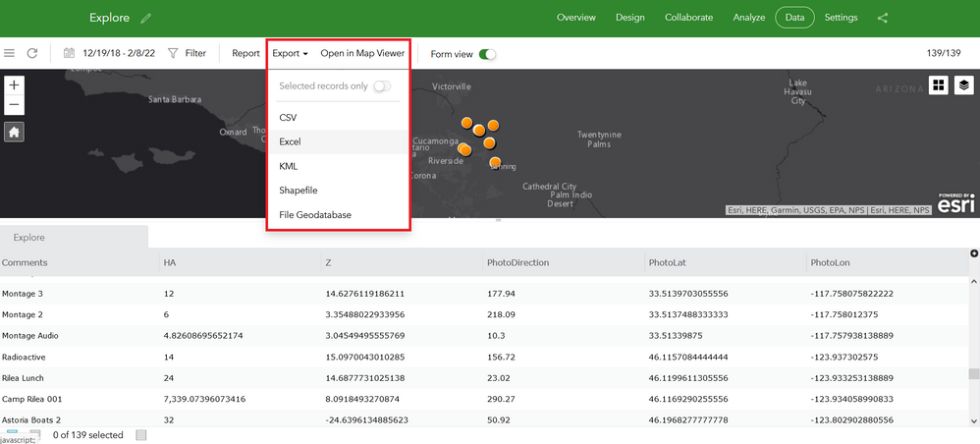Click the pencil edit icon beside Explore
The height and width of the screenshot is (444, 980).
(146, 18)
